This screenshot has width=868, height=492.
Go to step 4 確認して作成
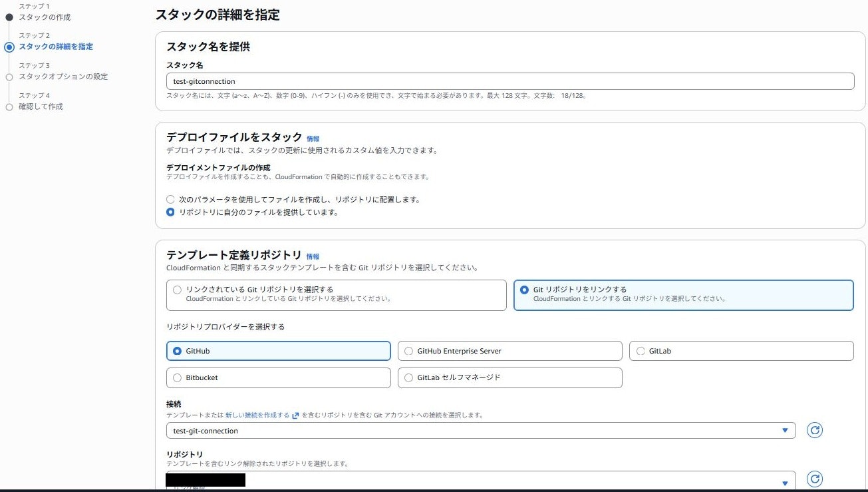pyautogui.click(x=41, y=107)
